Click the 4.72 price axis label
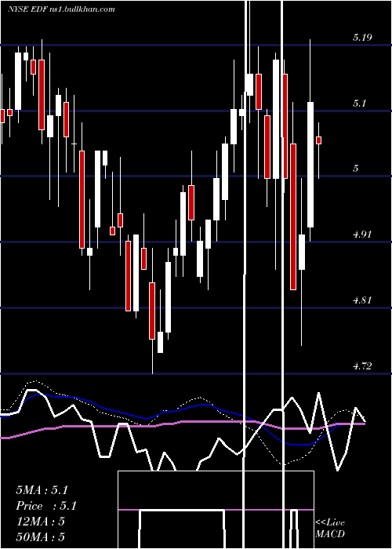Image resolution: width=392 pixels, height=549 pixels. click(362, 366)
